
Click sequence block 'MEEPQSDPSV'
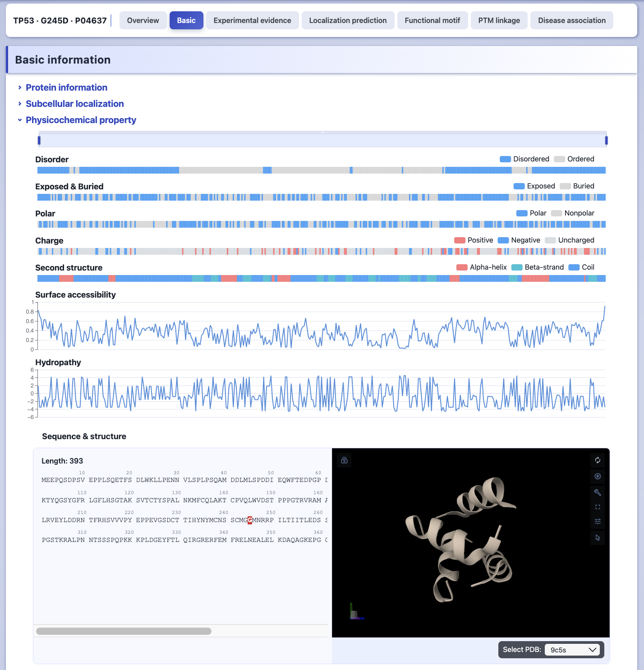63,480
